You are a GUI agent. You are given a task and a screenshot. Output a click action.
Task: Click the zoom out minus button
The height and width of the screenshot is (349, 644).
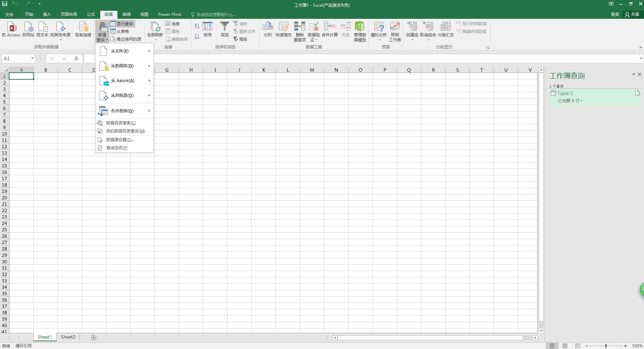pyautogui.click(x=587, y=346)
